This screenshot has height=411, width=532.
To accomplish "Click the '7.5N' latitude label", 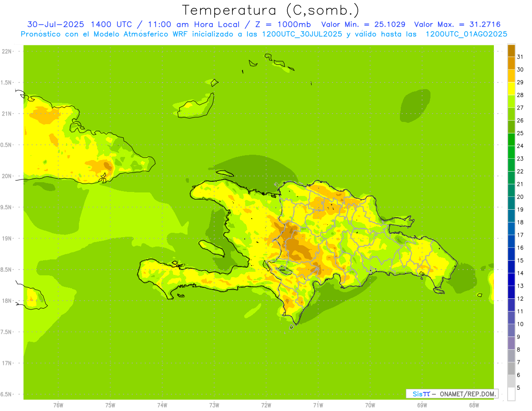I will click(7, 332).
